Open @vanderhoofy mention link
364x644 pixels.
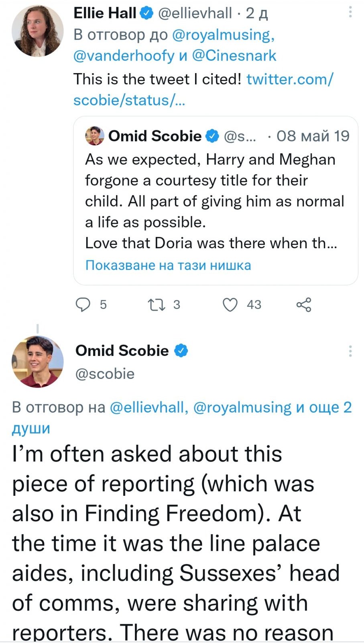coord(124,55)
